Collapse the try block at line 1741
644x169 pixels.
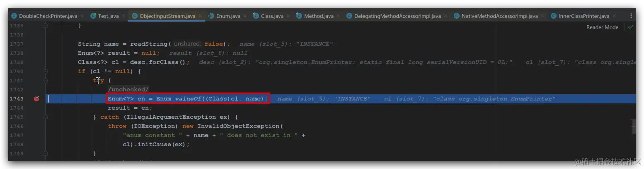coord(46,81)
